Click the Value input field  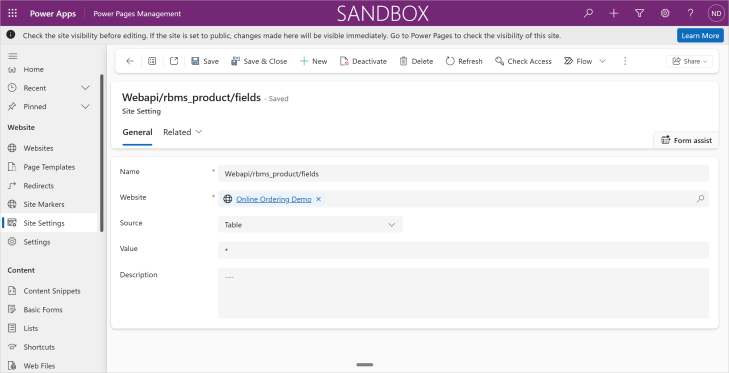463,250
